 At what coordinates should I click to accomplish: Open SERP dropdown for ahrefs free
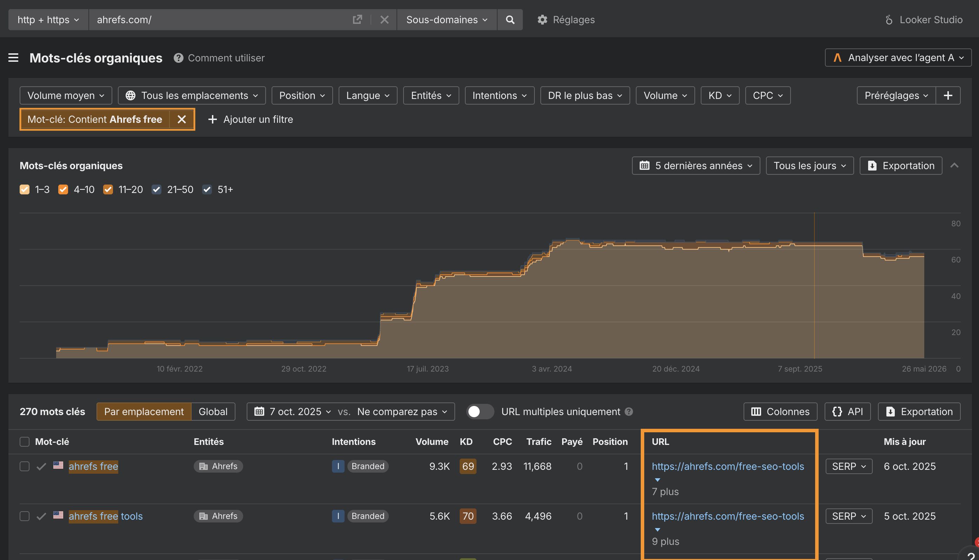click(849, 466)
